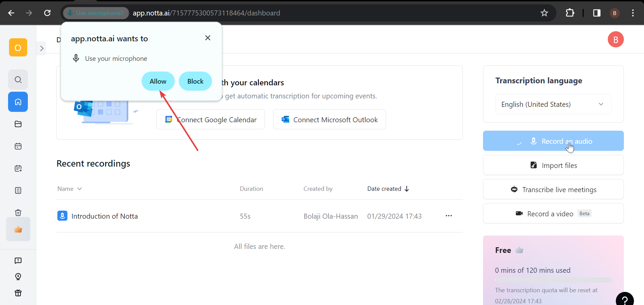
Task: Open the scheduled events sidebar icon with plus
Action: pyautogui.click(x=18, y=168)
